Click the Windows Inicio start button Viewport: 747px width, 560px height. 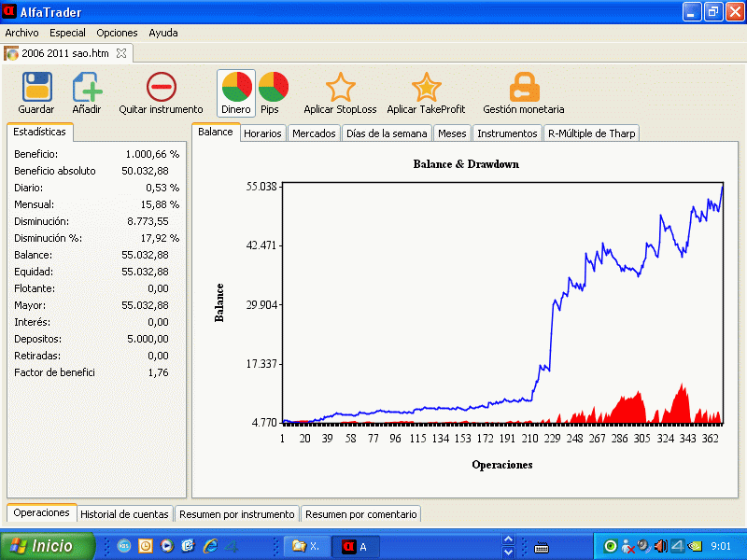tap(48, 546)
